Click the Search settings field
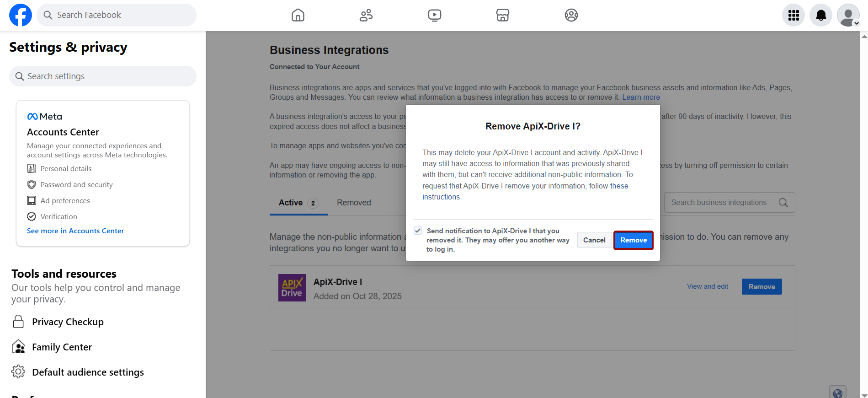This screenshot has height=398, width=868. coord(103,76)
